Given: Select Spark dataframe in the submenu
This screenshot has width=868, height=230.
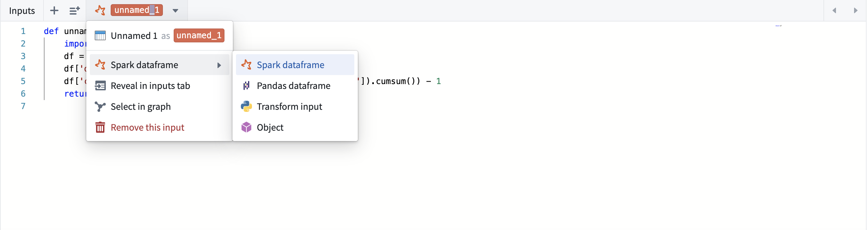Looking at the screenshot, I should (x=295, y=65).
